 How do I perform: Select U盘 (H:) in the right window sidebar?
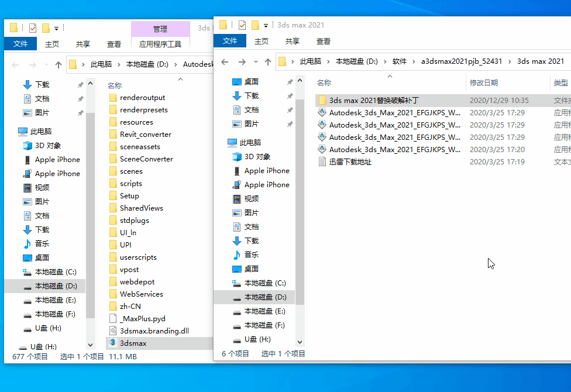(257, 339)
